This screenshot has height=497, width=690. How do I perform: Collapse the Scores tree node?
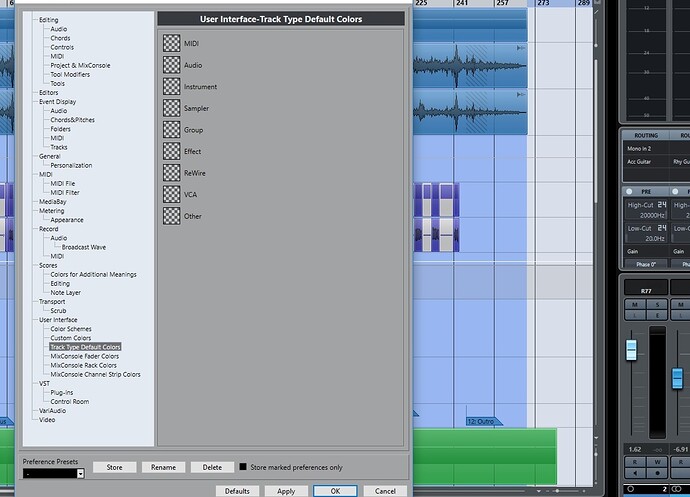[x=48, y=265]
